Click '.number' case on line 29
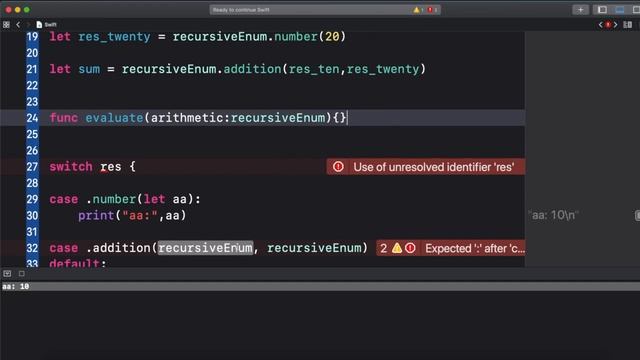 click(111, 199)
